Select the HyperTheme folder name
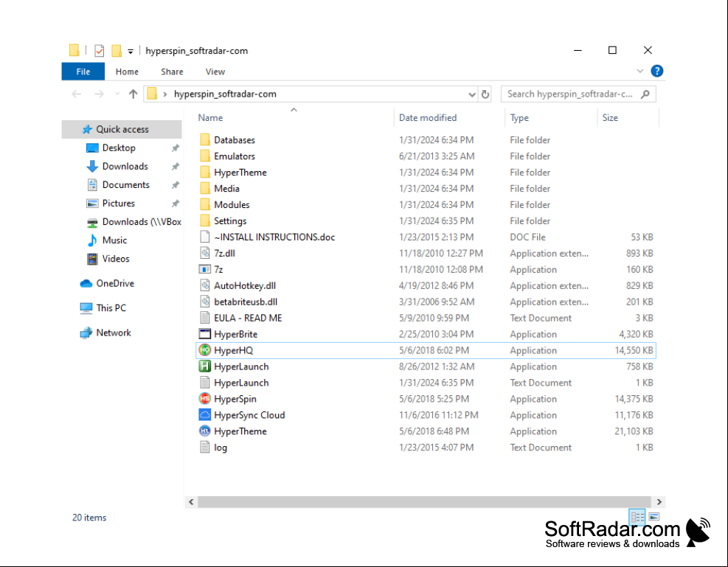The height and width of the screenshot is (567, 728). (x=240, y=172)
